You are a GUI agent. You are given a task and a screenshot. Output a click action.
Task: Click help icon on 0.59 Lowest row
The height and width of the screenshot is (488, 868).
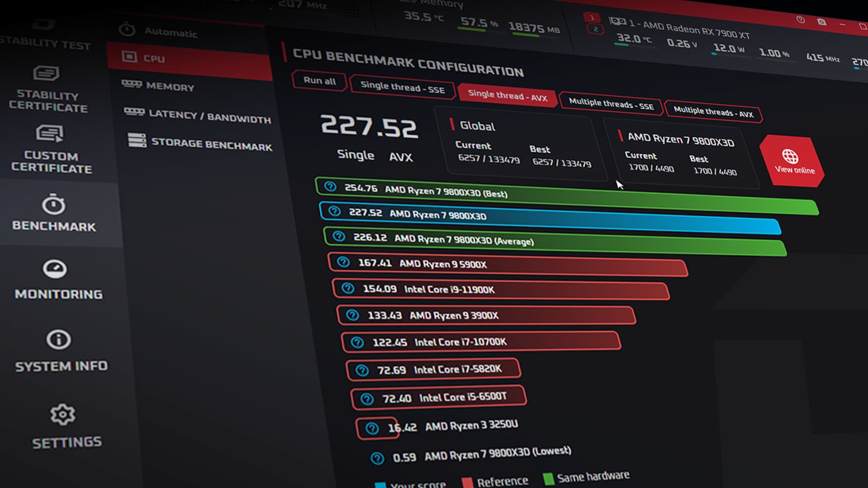(x=377, y=458)
